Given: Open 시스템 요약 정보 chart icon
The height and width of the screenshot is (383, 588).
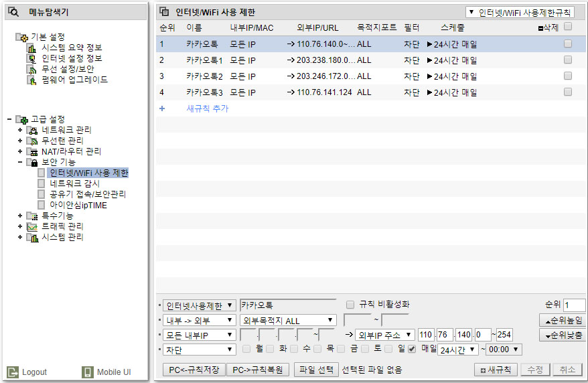Looking at the screenshot, I should point(32,48).
